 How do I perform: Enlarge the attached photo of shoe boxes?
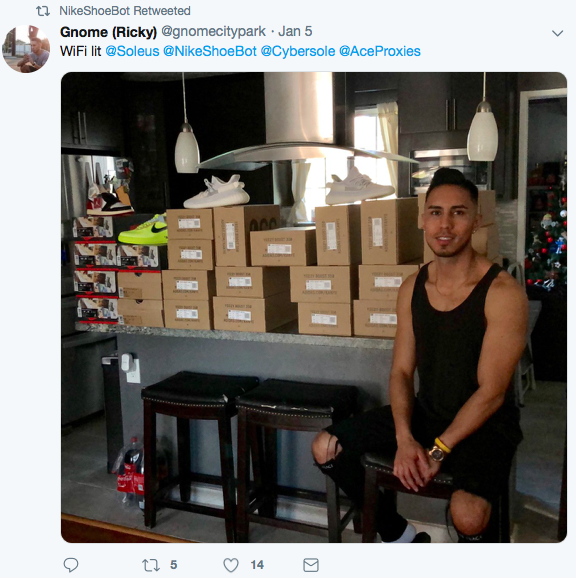[x=314, y=307]
